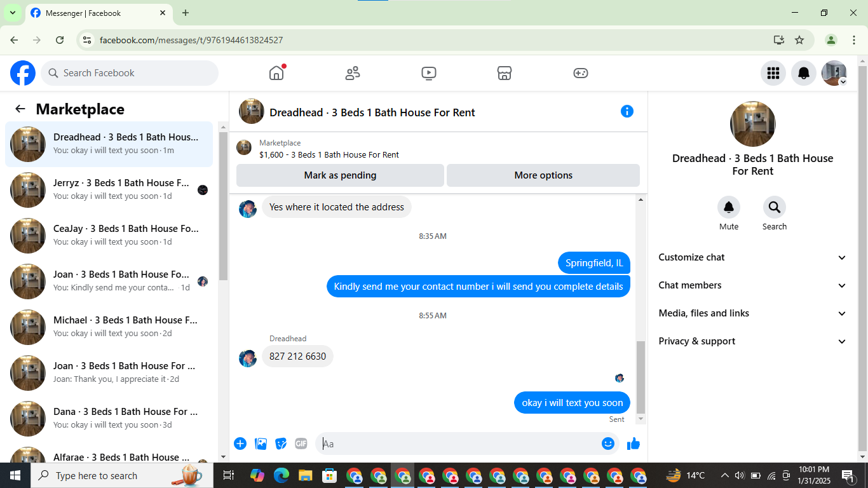Image resolution: width=868 pixels, height=488 pixels.
Task: Open the Facebook logo home link
Action: (23, 73)
